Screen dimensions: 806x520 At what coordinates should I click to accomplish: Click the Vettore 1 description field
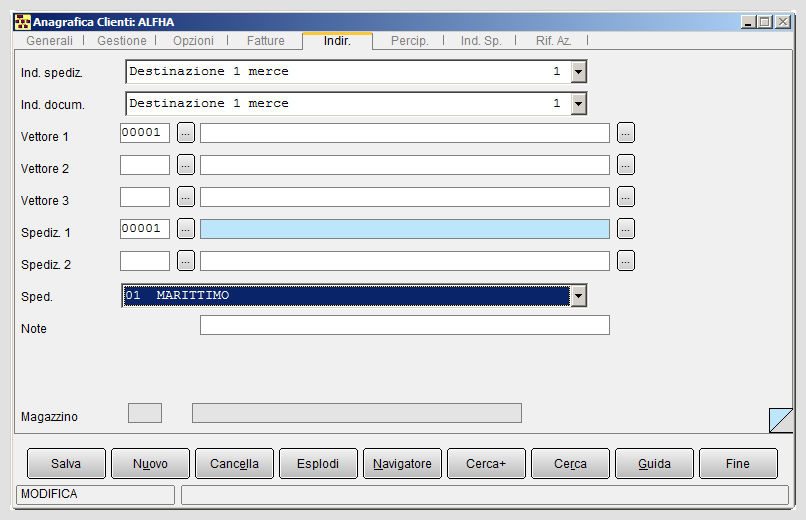click(405, 133)
